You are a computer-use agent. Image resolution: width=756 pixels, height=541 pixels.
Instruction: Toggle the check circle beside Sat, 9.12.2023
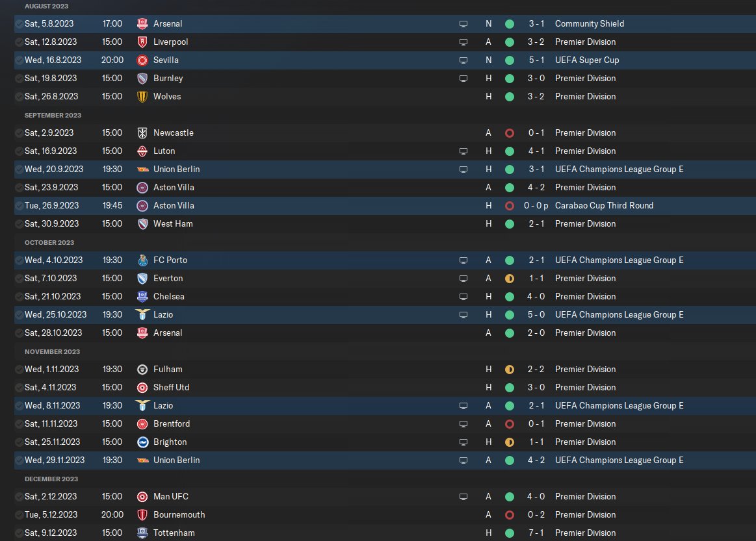coord(19,533)
